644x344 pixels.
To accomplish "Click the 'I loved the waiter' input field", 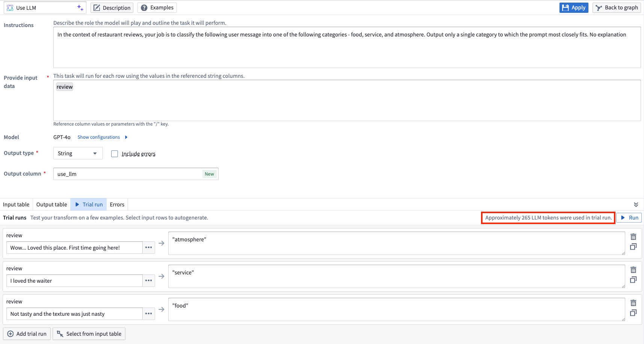I will tap(74, 281).
